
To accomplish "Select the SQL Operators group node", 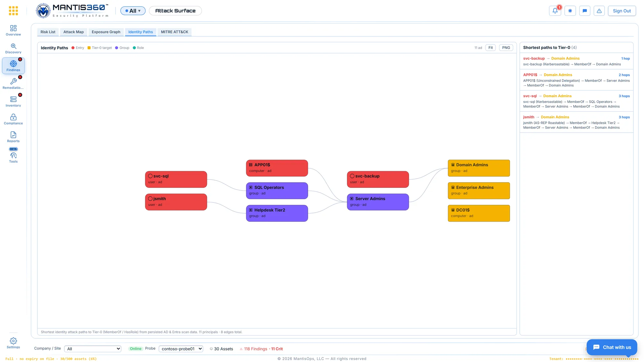I will click(277, 190).
